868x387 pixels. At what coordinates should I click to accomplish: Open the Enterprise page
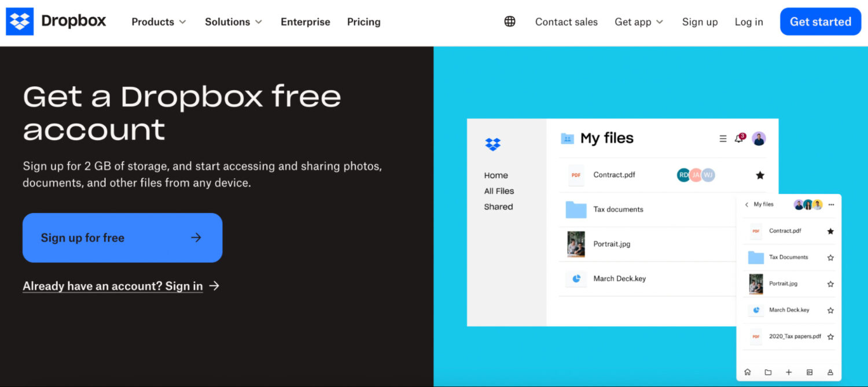coord(306,22)
